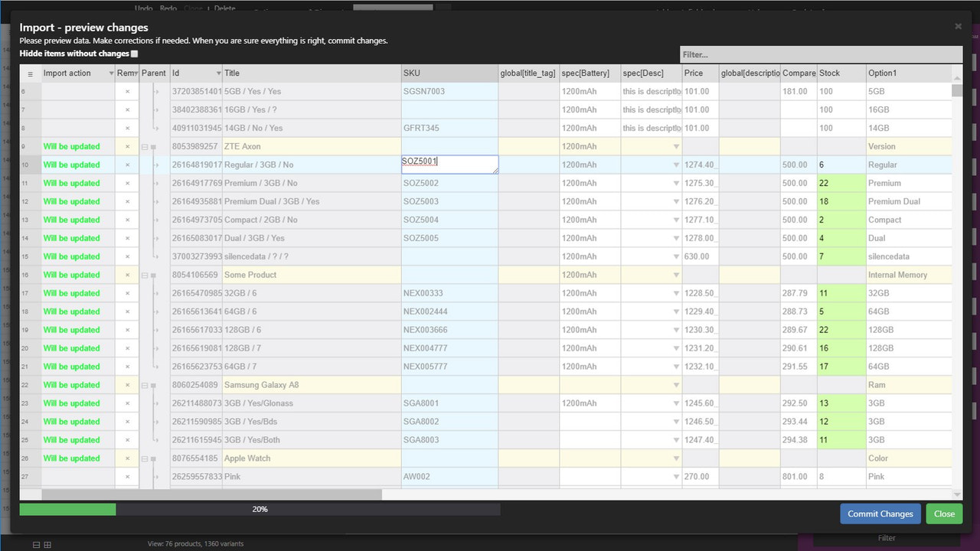Click the Filter... input field above the grid
The width and height of the screenshot is (980, 551).
click(x=819, y=54)
